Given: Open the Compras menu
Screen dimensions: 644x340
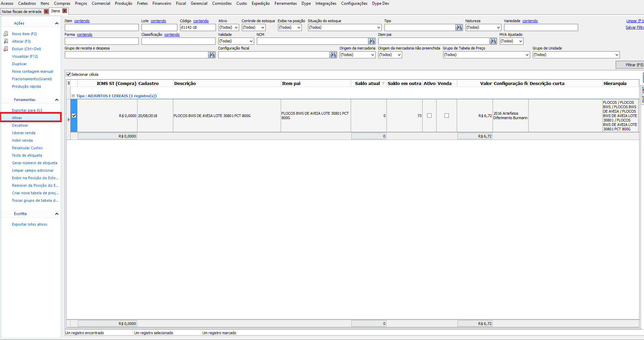Looking at the screenshot, I should point(62,3).
